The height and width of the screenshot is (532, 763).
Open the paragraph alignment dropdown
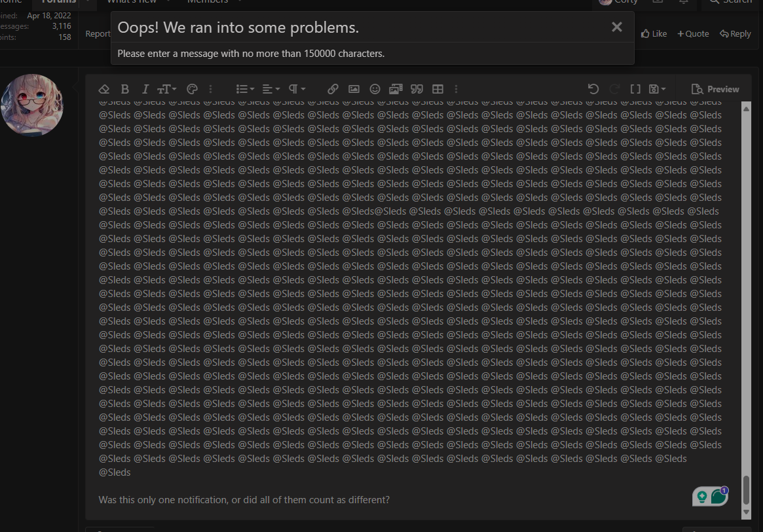tap(270, 89)
